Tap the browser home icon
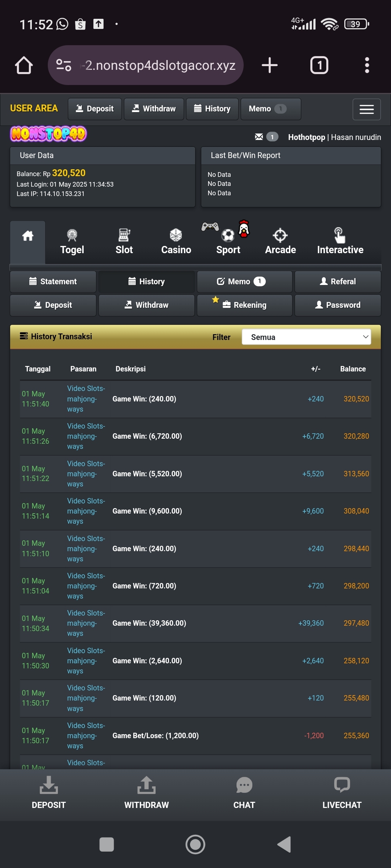The image size is (391, 868). click(x=24, y=65)
